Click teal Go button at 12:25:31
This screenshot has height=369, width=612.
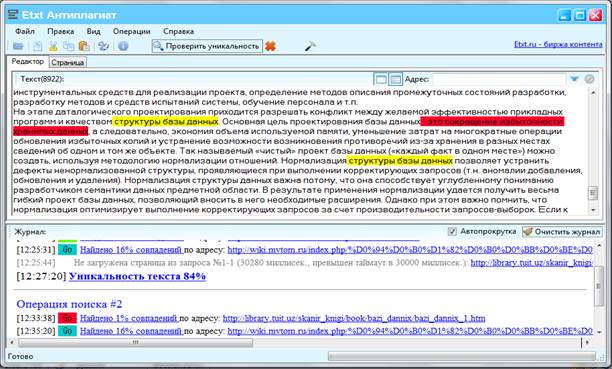click(67, 250)
